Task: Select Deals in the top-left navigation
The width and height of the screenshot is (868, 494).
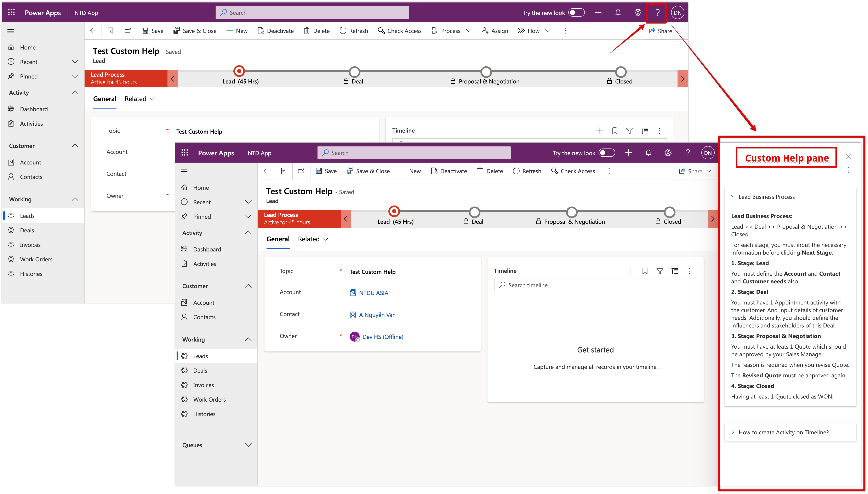Action: pos(27,230)
